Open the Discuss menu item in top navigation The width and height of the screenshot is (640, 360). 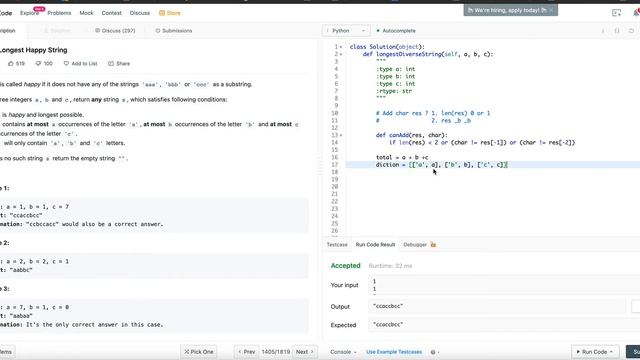tap(140, 13)
